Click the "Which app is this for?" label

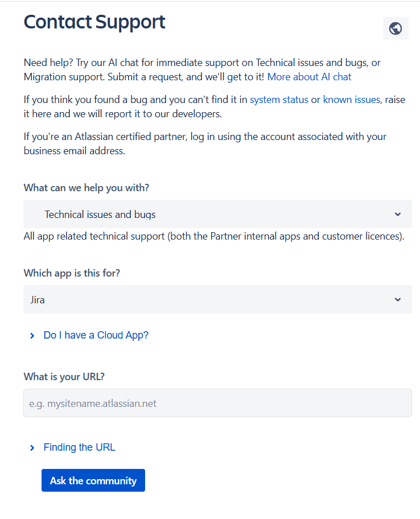(x=72, y=273)
